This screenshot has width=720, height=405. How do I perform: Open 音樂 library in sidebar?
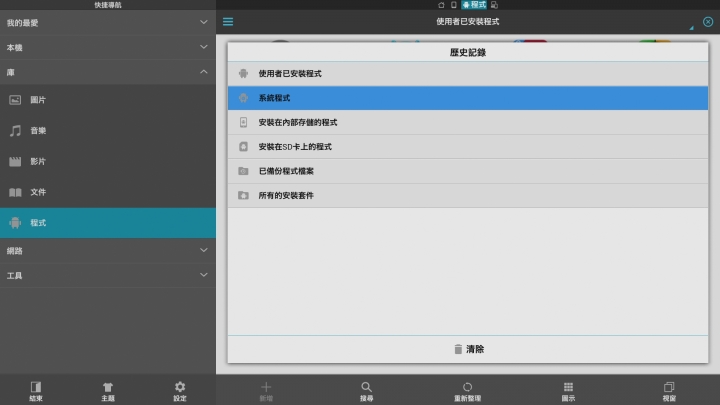[x=108, y=130]
